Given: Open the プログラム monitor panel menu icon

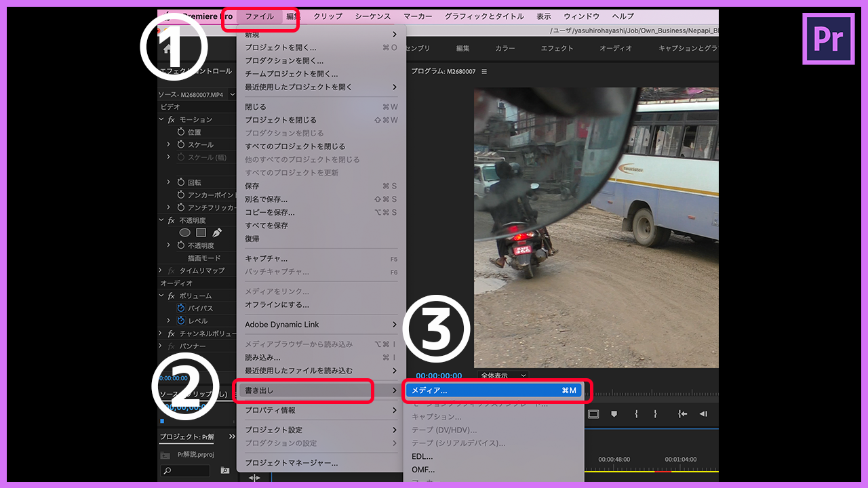Looking at the screenshot, I should (484, 72).
